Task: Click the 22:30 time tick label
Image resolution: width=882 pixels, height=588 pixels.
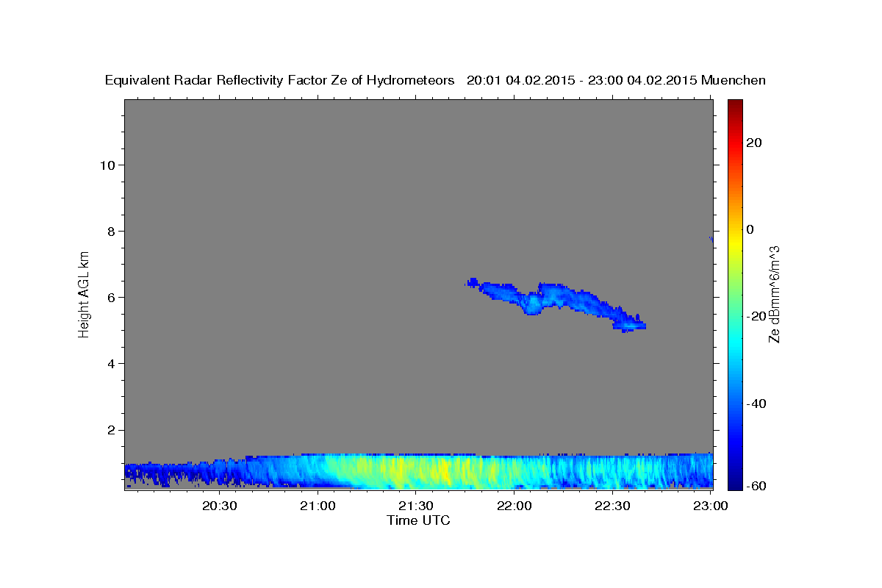Action: (x=612, y=506)
